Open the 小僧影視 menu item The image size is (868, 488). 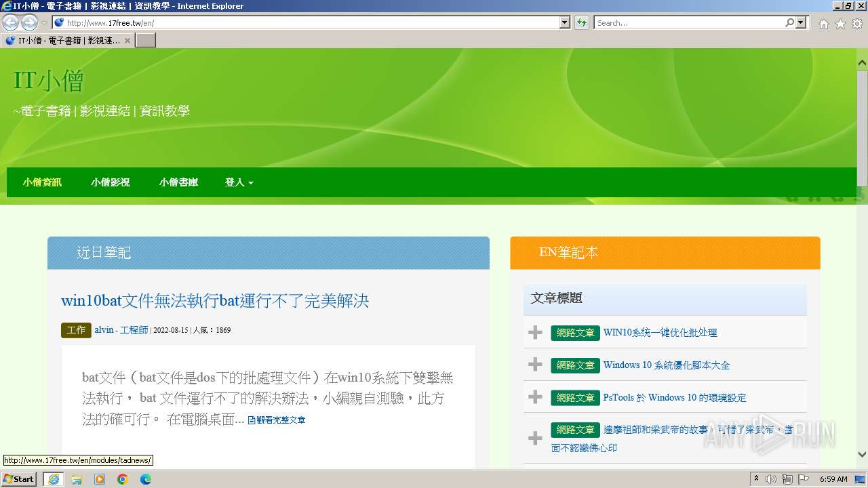(x=111, y=182)
